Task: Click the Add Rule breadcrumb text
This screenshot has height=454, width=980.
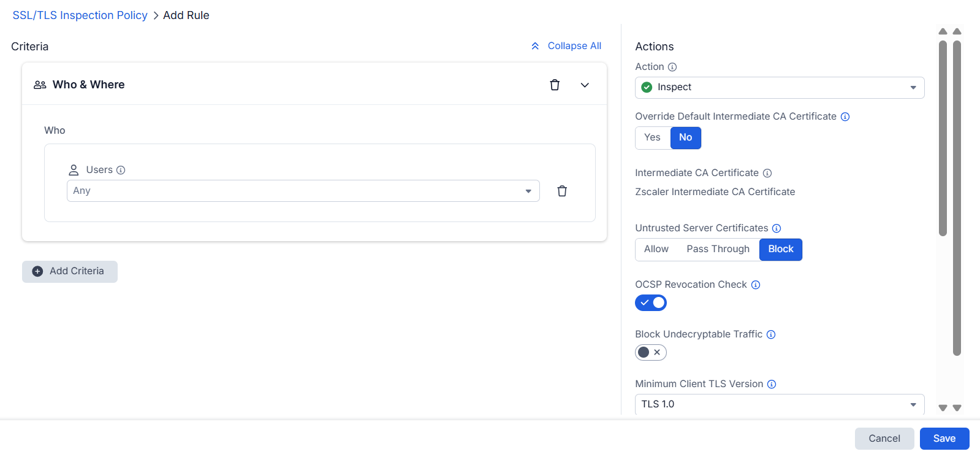Action: [186, 15]
